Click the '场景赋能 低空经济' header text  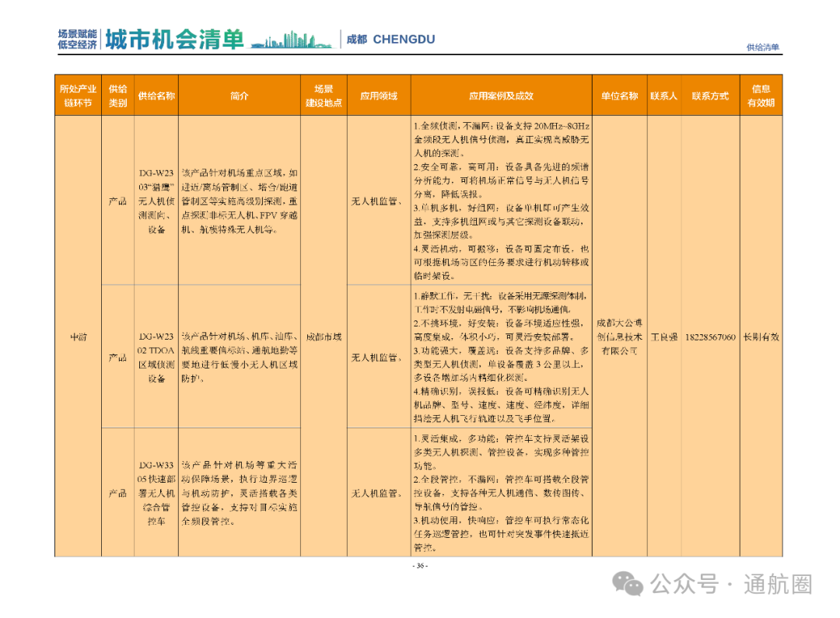(x=78, y=39)
